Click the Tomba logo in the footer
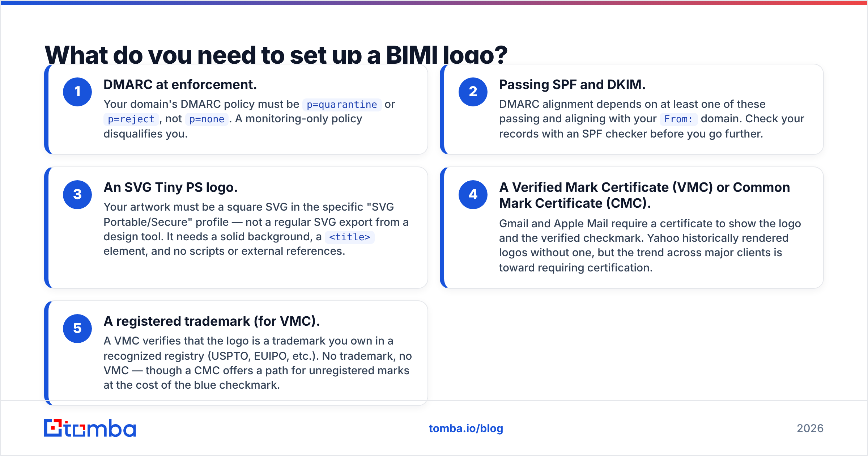 pos(90,428)
